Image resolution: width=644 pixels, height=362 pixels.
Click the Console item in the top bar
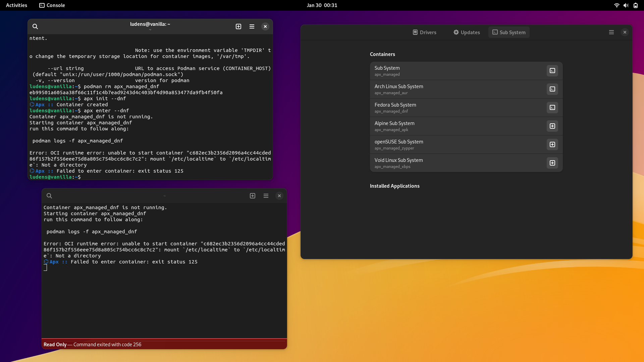(52, 5)
